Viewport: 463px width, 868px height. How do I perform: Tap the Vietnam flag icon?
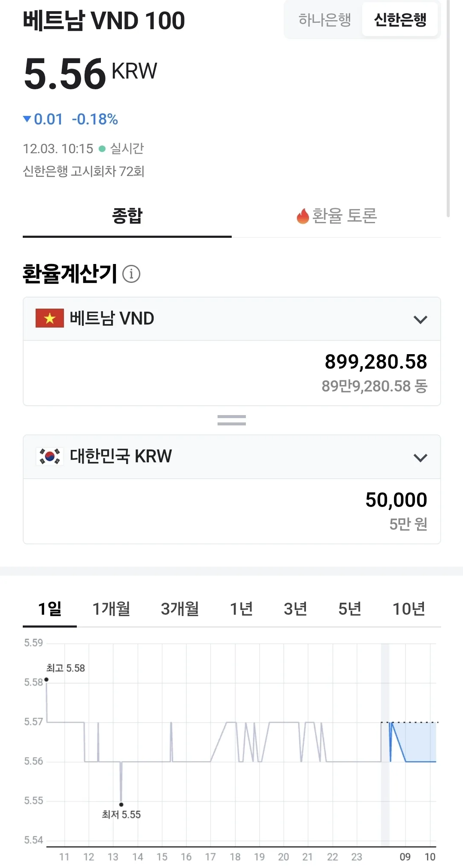point(50,318)
